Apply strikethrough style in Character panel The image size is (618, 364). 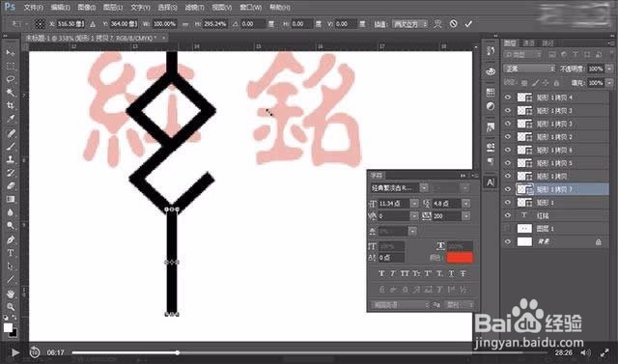pyautogui.click(x=463, y=273)
